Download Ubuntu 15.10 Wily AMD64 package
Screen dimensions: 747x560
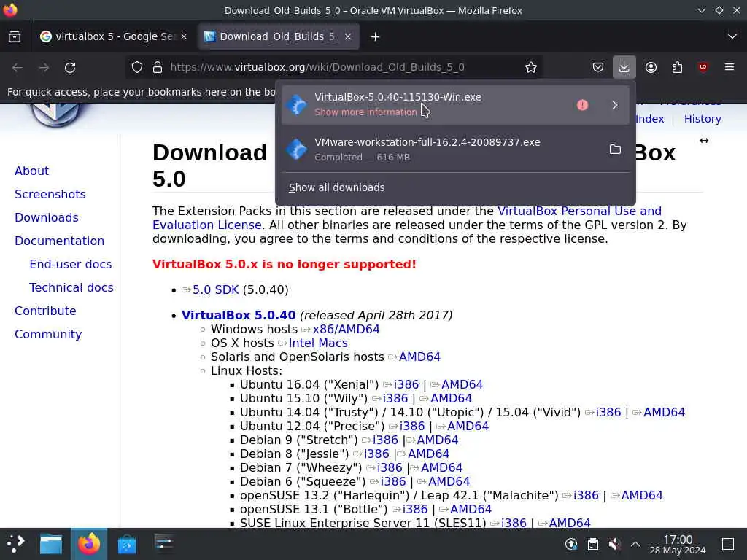point(451,398)
